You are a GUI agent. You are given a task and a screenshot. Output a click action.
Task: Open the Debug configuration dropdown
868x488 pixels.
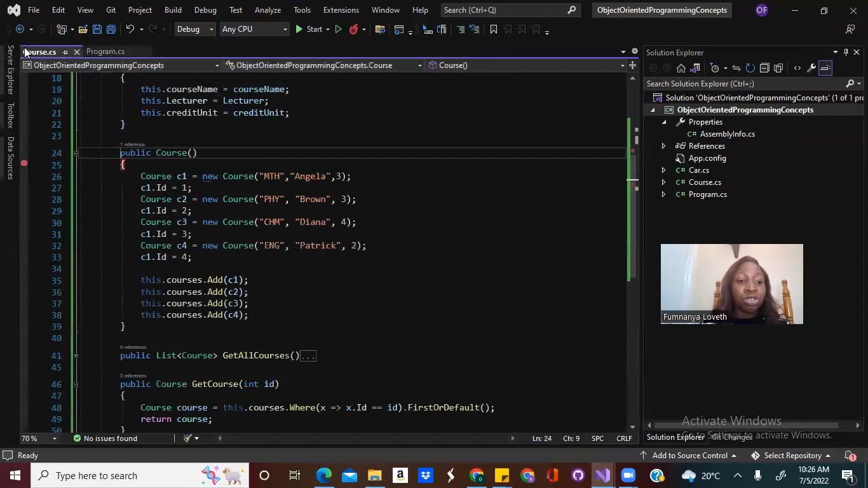tap(194, 29)
